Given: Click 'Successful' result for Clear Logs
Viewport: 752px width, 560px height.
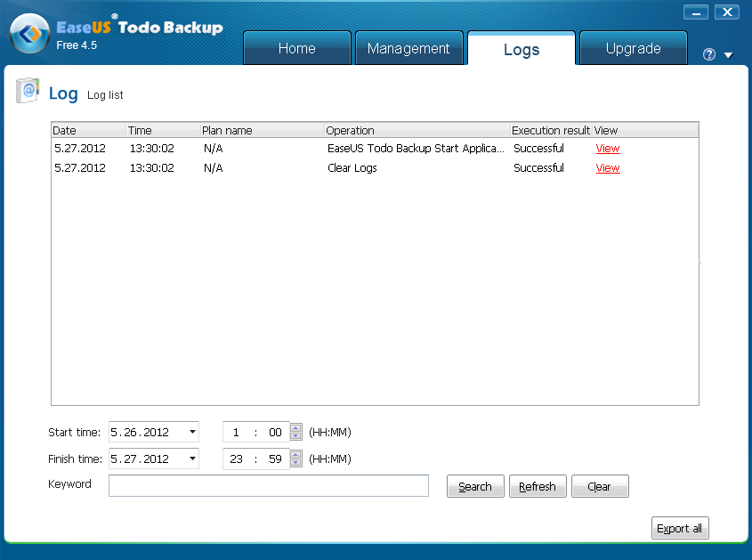Looking at the screenshot, I should 538,168.
